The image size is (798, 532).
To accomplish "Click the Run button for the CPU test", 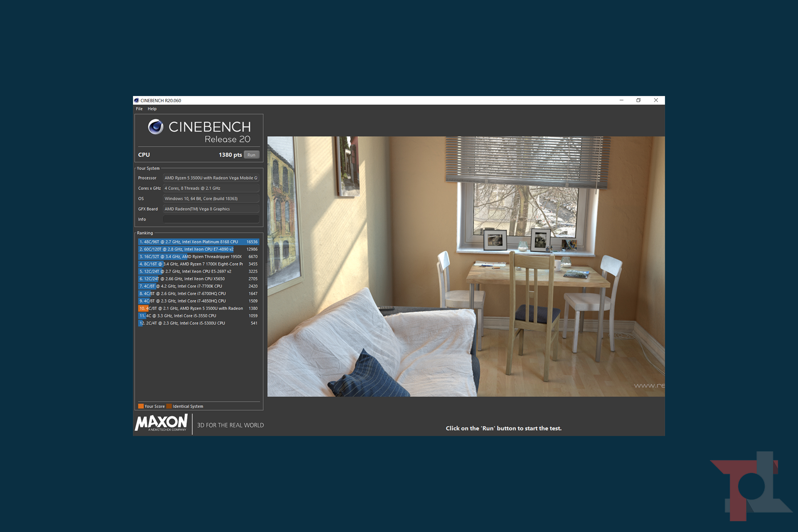I will tap(251, 155).
